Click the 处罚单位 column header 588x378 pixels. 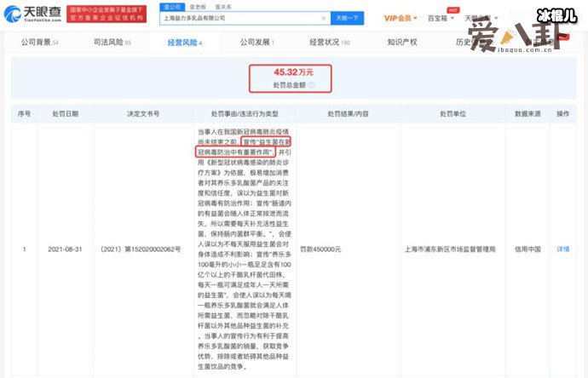click(453, 113)
